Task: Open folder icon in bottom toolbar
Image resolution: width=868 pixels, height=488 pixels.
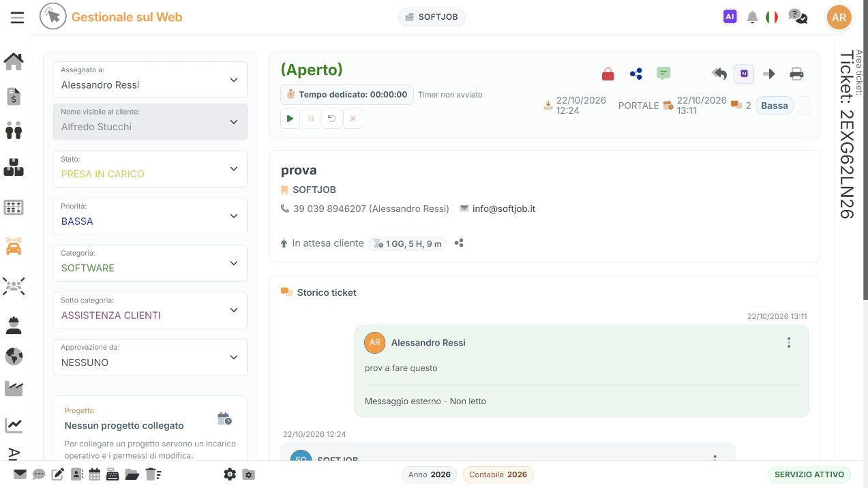Action: [132, 474]
